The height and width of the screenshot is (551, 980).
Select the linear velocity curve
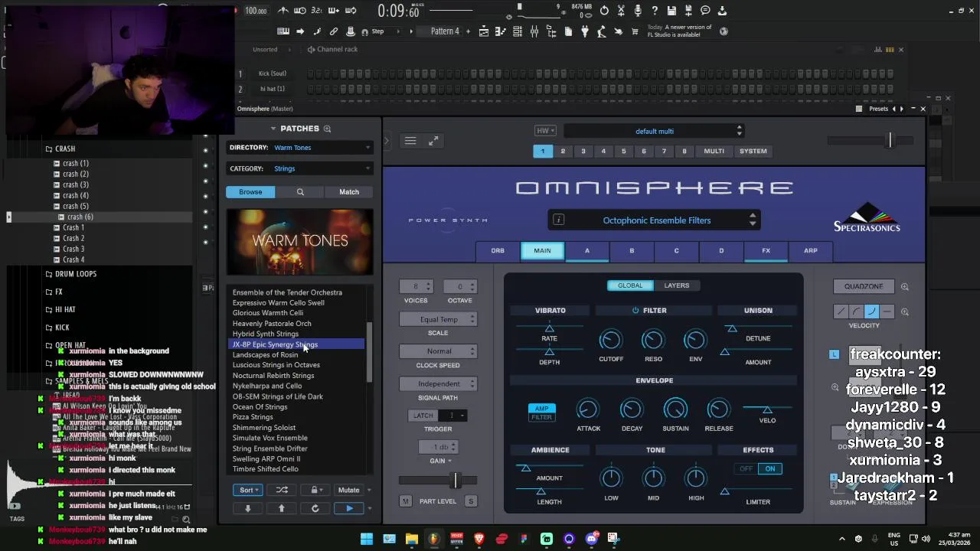click(841, 311)
